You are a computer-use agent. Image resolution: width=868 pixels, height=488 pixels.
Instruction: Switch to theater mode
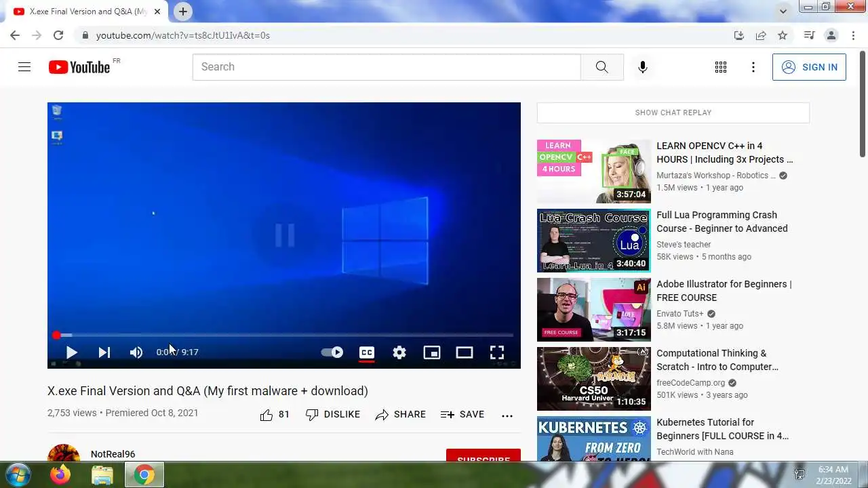(465, 352)
